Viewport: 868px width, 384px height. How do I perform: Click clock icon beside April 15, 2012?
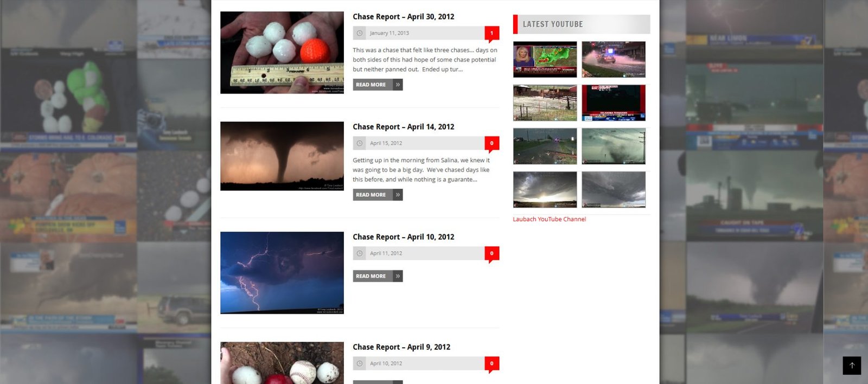pos(359,143)
